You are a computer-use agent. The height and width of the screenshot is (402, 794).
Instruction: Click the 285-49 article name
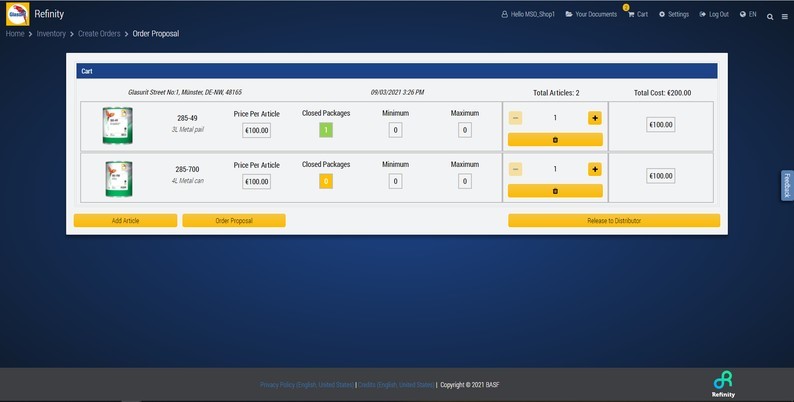pyautogui.click(x=187, y=118)
